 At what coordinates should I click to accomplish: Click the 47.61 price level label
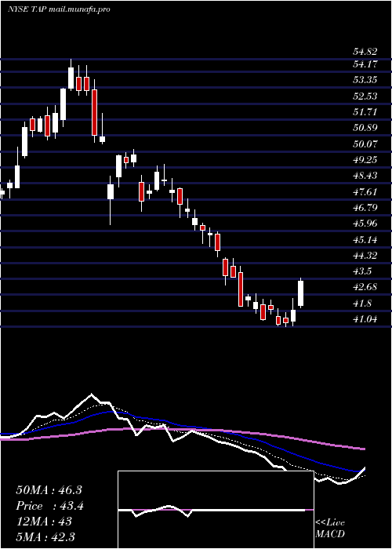tap(365, 192)
